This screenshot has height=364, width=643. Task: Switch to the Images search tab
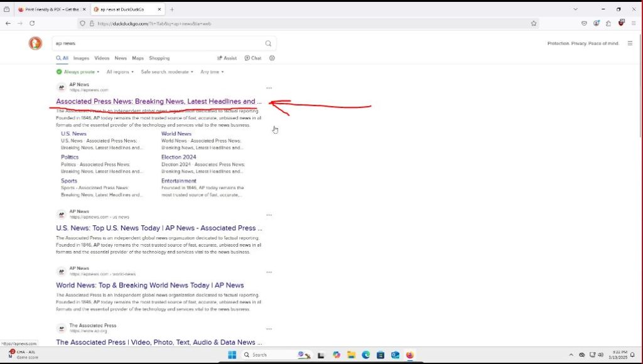pos(81,58)
